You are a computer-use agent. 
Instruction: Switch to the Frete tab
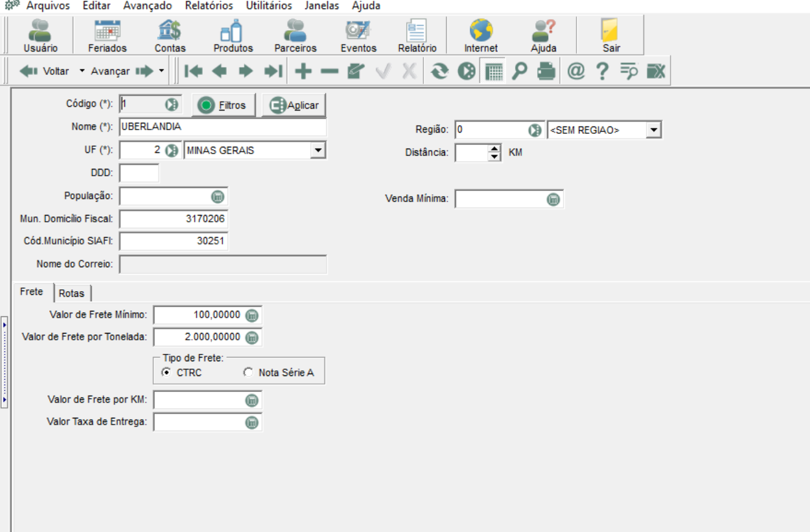(x=32, y=291)
